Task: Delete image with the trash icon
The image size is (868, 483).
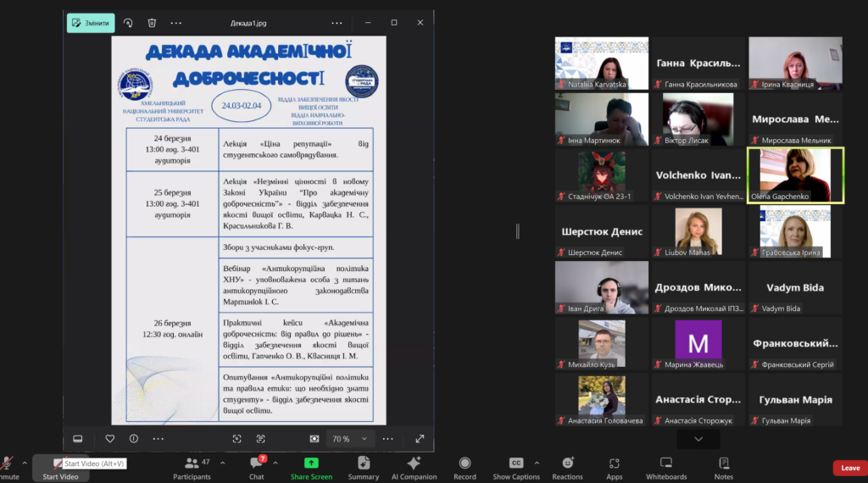Action: (x=152, y=23)
